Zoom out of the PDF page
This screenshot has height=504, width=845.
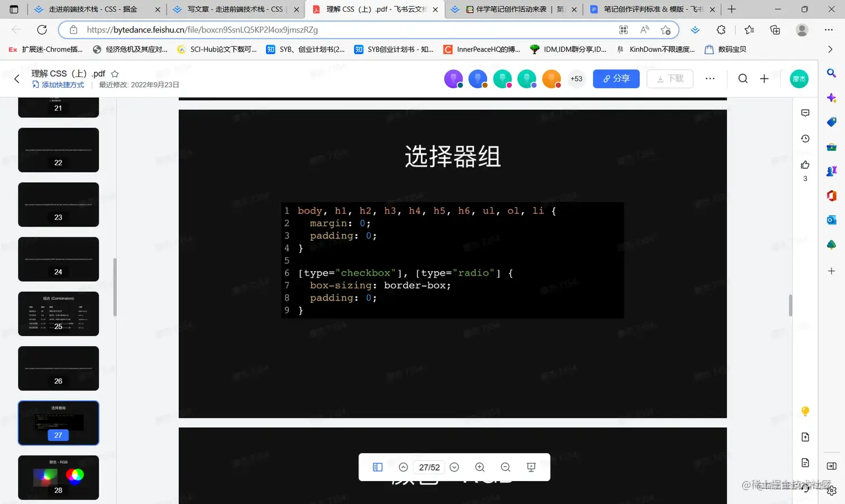coord(505,467)
